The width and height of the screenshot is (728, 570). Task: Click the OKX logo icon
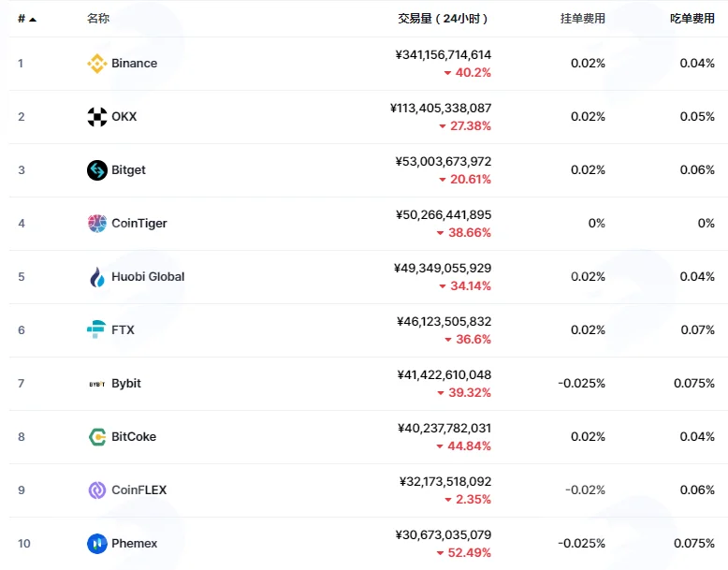[x=97, y=117]
